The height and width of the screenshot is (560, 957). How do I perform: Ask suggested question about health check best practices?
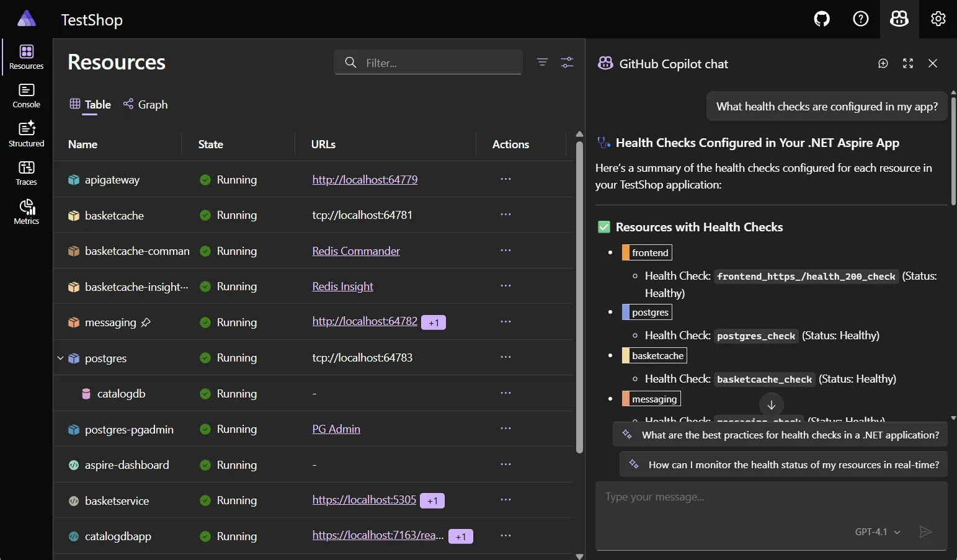coord(780,434)
